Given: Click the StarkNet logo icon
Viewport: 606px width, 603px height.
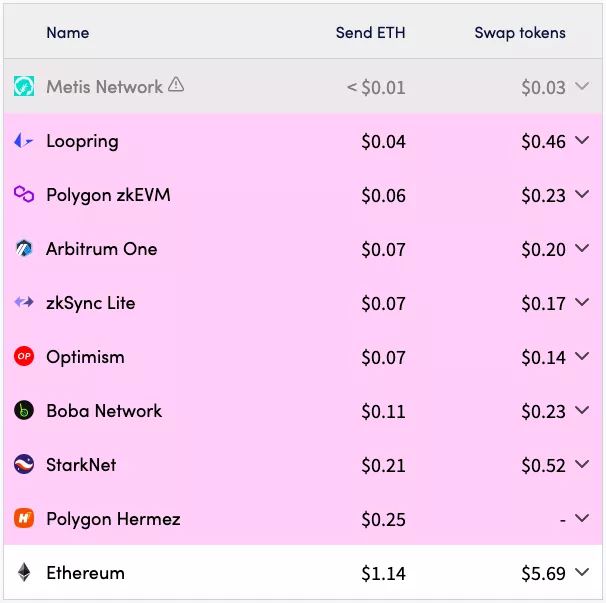Looking at the screenshot, I should point(24,465).
